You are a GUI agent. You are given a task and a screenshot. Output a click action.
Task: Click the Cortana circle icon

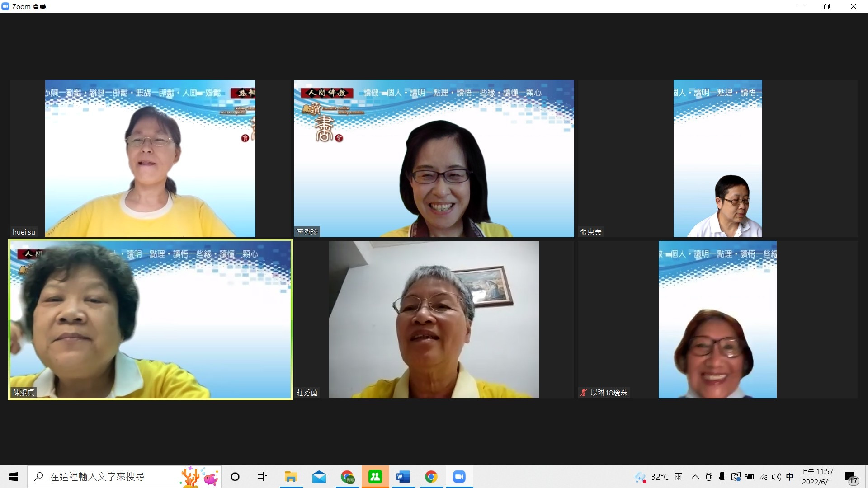(235, 477)
